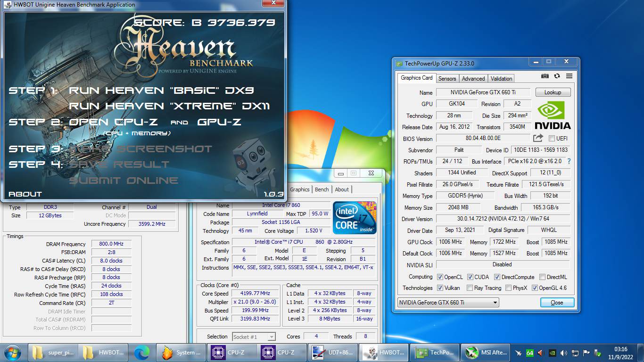The height and width of the screenshot is (362, 644).
Task: Toggle the OpenGL 4.6 checkbox
Action: pos(535,288)
